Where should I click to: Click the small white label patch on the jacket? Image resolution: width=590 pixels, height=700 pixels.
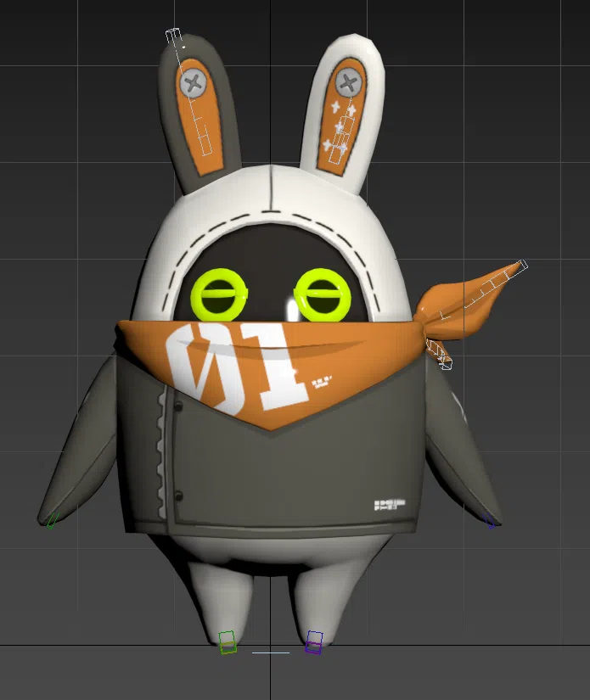click(x=390, y=505)
